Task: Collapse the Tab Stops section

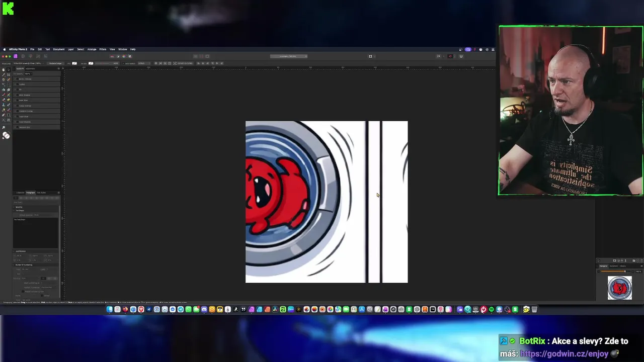Action: click(x=14, y=211)
